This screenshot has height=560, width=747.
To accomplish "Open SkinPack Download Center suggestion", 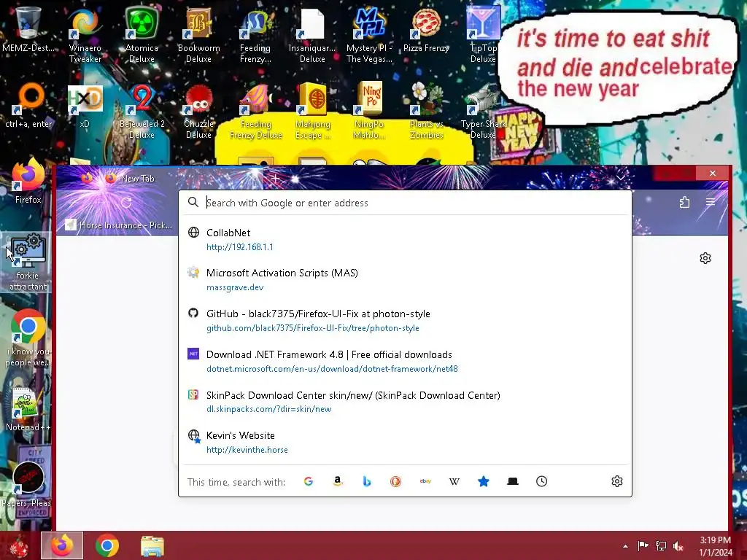I will click(x=405, y=402).
